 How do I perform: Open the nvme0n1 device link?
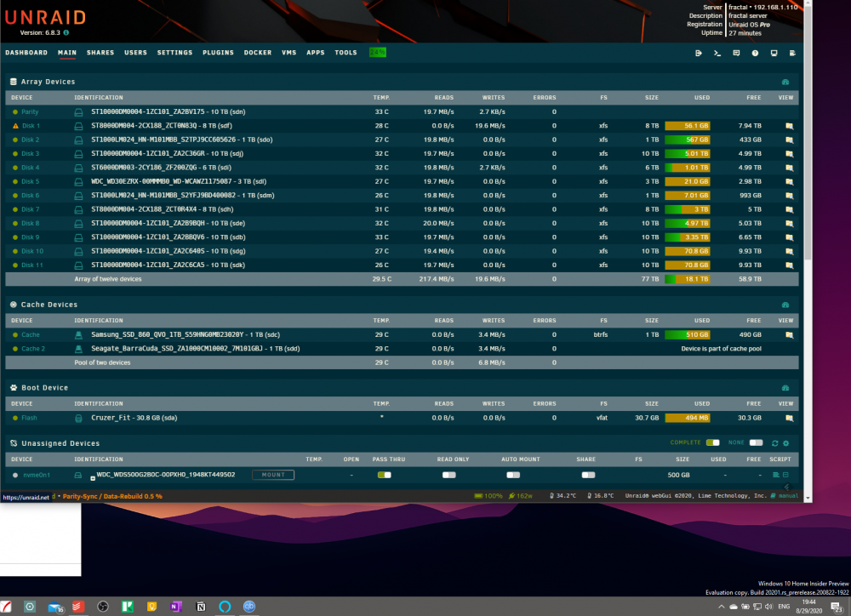pos(37,475)
